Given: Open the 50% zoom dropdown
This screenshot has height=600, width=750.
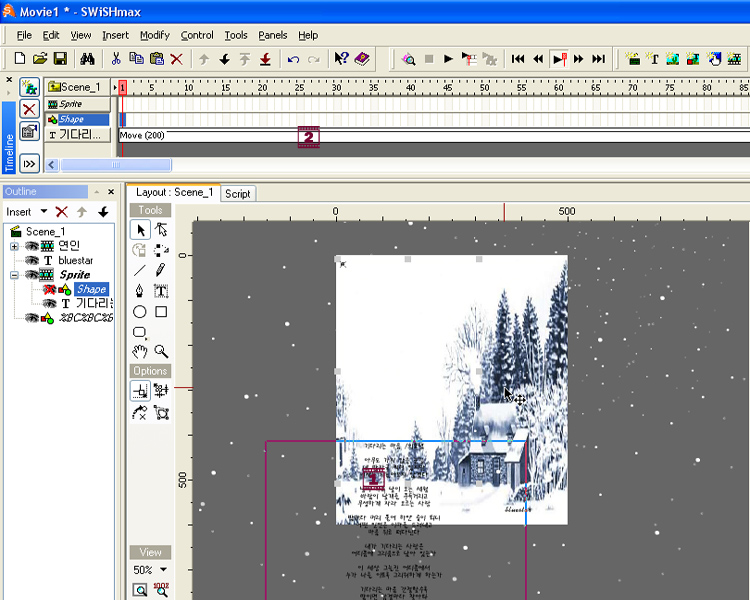Looking at the screenshot, I should [163, 569].
